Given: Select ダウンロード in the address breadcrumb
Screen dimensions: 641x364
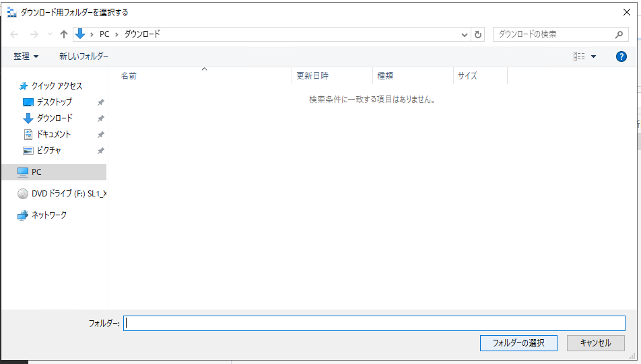Looking at the screenshot, I should (x=142, y=34).
